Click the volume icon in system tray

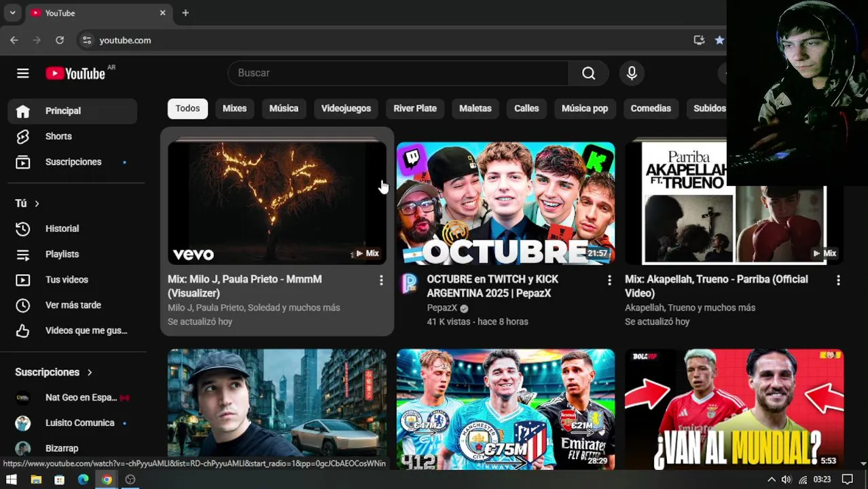pos(786,479)
